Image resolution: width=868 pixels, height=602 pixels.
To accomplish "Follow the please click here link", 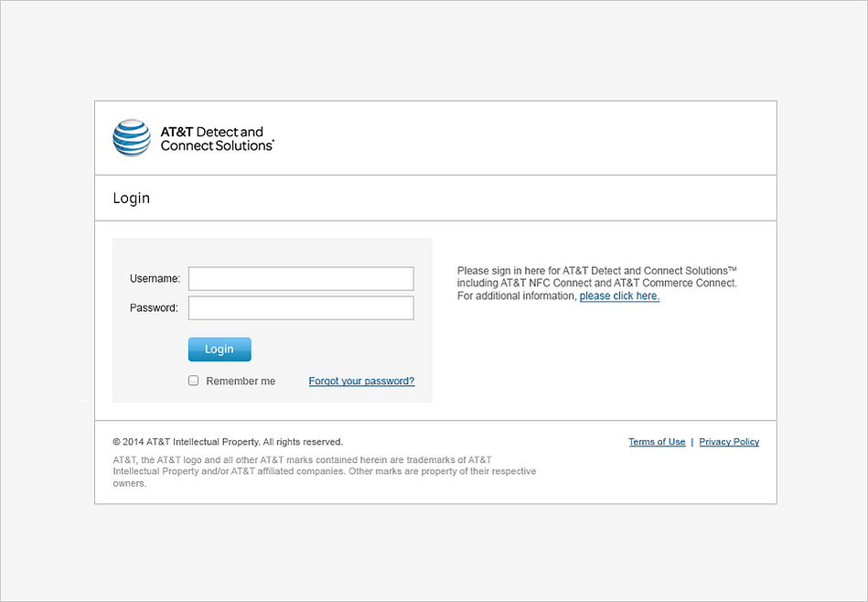I will point(619,296).
